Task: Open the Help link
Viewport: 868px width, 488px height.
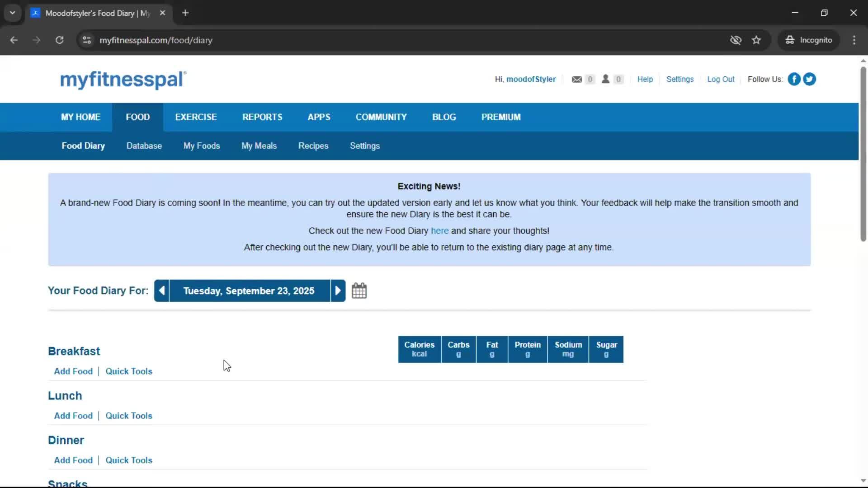Action: (645, 80)
